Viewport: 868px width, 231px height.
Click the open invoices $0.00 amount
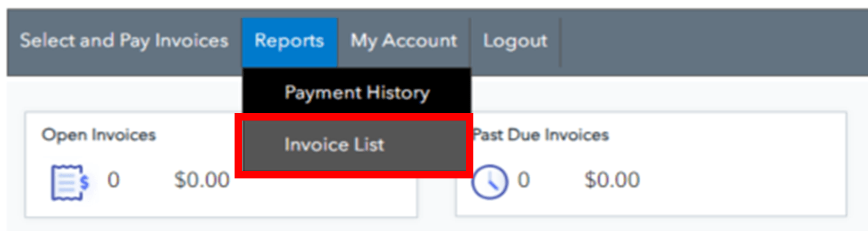pos(202,180)
